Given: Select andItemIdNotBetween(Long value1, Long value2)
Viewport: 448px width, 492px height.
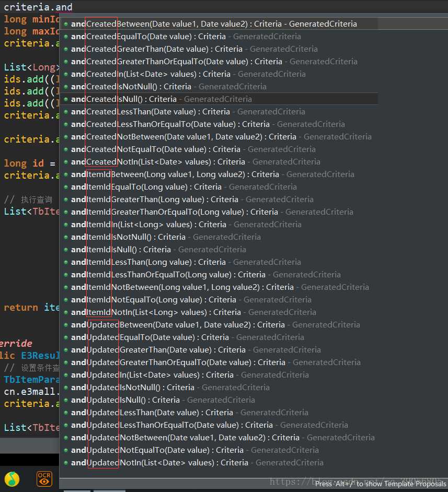Looking at the screenshot, I should 219,287.
